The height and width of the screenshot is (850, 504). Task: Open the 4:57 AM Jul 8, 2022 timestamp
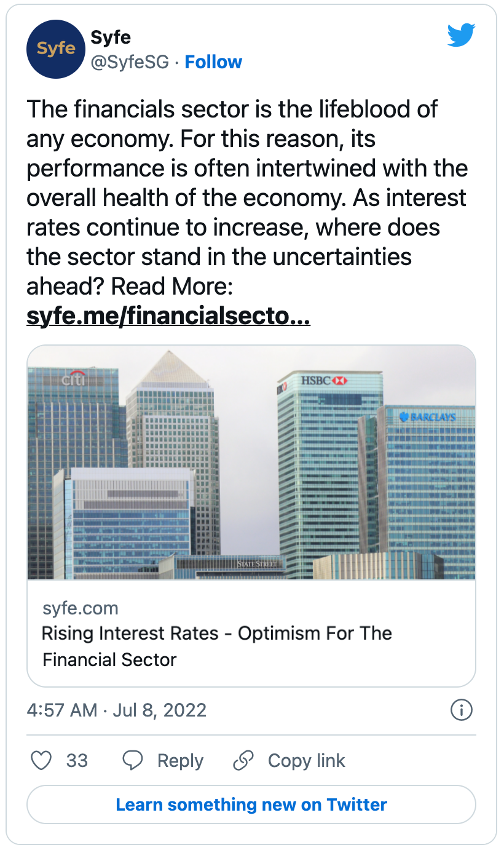(x=117, y=710)
